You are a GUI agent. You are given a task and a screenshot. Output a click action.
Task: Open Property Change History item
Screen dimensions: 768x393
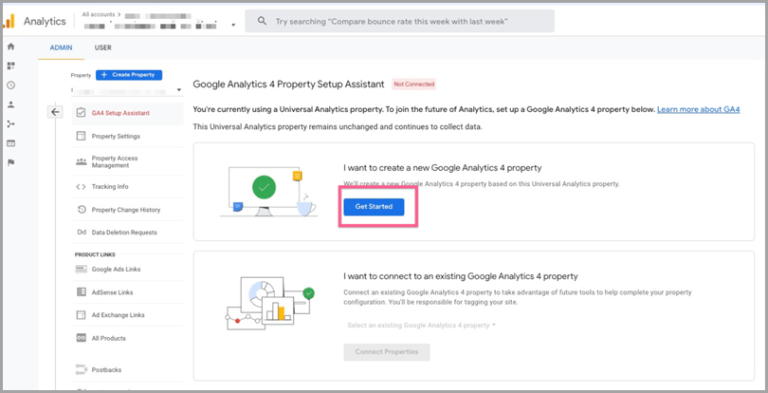coord(127,210)
